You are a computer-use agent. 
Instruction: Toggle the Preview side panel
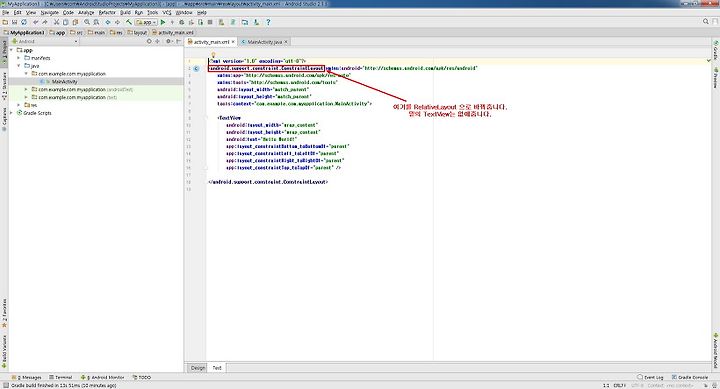(715, 78)
